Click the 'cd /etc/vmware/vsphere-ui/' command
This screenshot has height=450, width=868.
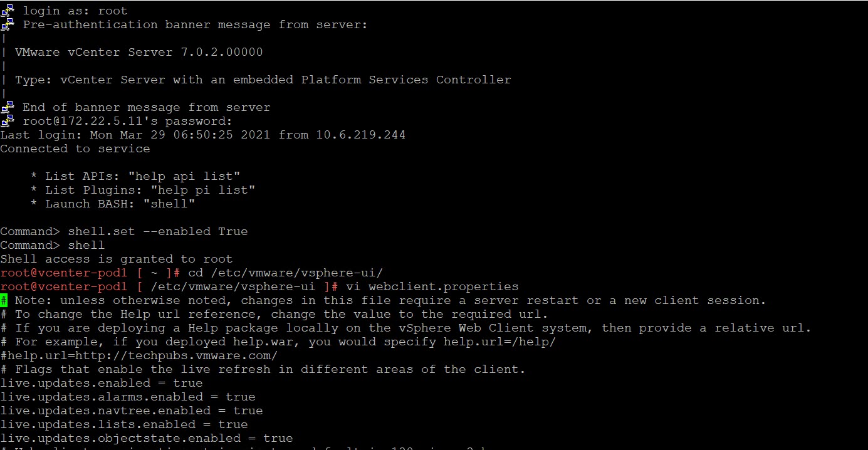click(285, 273)
